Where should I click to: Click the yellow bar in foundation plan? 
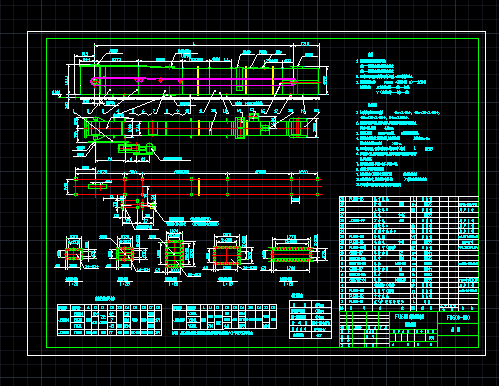click(x=199, y=187)
